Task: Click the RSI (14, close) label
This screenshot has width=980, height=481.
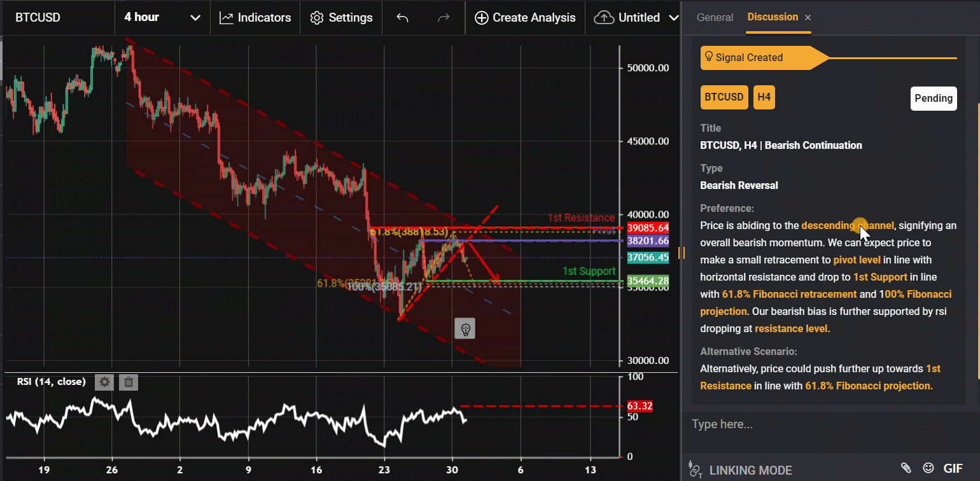Action: point(51,382)
